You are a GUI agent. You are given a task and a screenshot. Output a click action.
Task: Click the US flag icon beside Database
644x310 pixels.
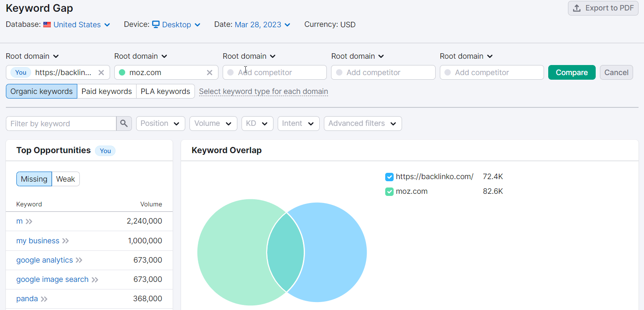point(47,25)
